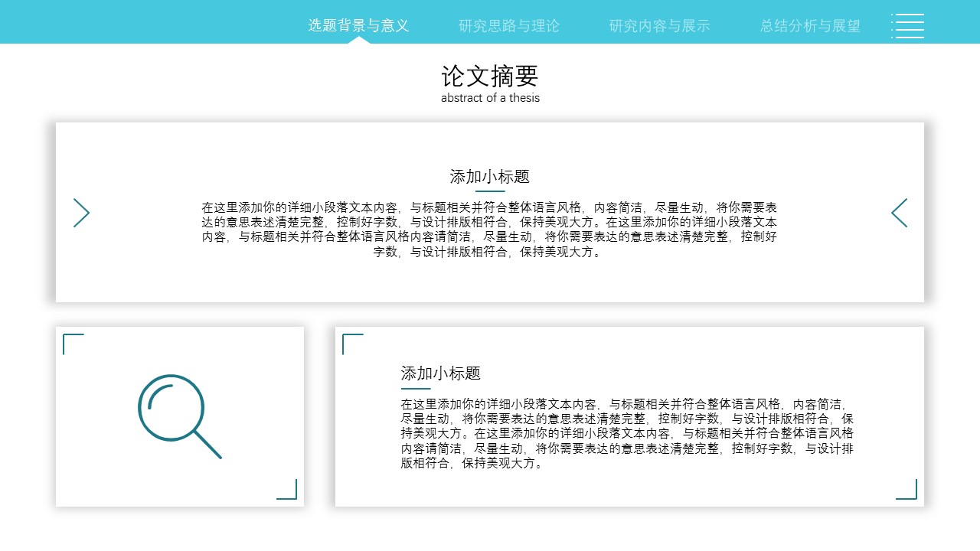Click the white triangle indicator under the active tab
This screenshot has height=551, width=980.
pyautogui.click(x=358, y=40)
